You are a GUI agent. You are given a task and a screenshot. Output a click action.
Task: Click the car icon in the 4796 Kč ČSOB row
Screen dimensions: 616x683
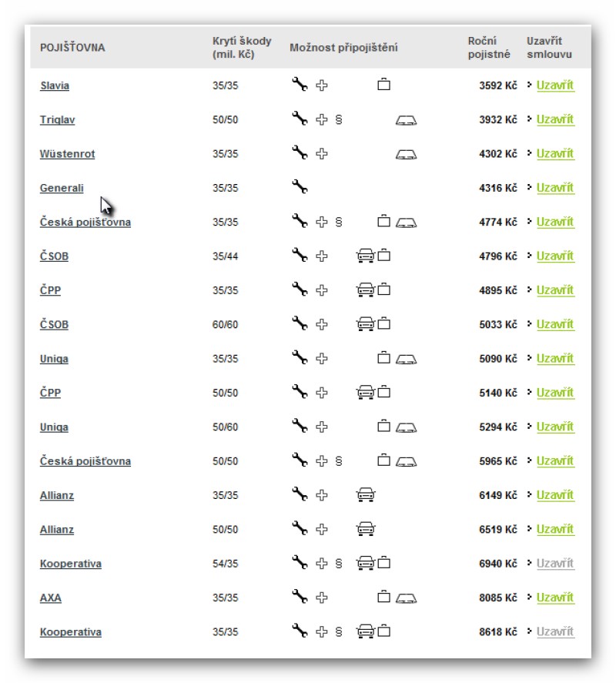[366, 256]
